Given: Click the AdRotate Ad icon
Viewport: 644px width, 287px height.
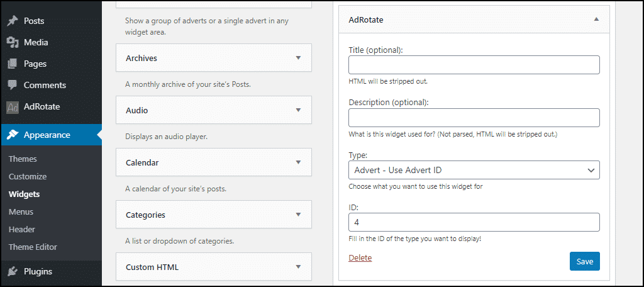Looking at the screenshot, I should tap(13, 107).
